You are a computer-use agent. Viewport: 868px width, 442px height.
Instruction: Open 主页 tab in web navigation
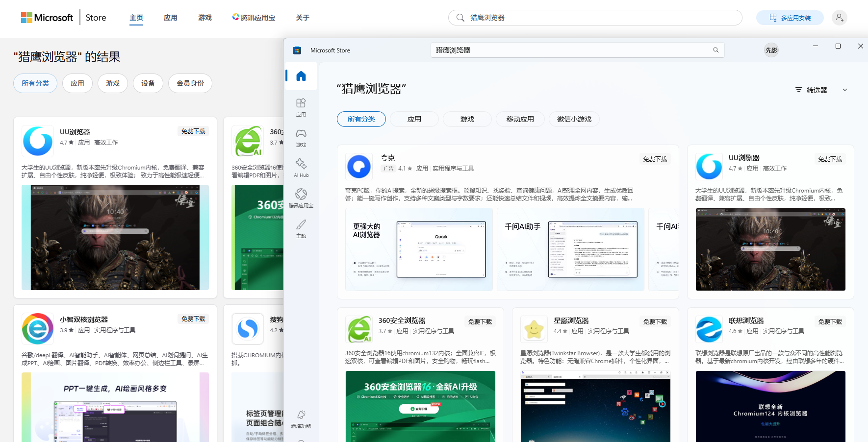(136, 18)
